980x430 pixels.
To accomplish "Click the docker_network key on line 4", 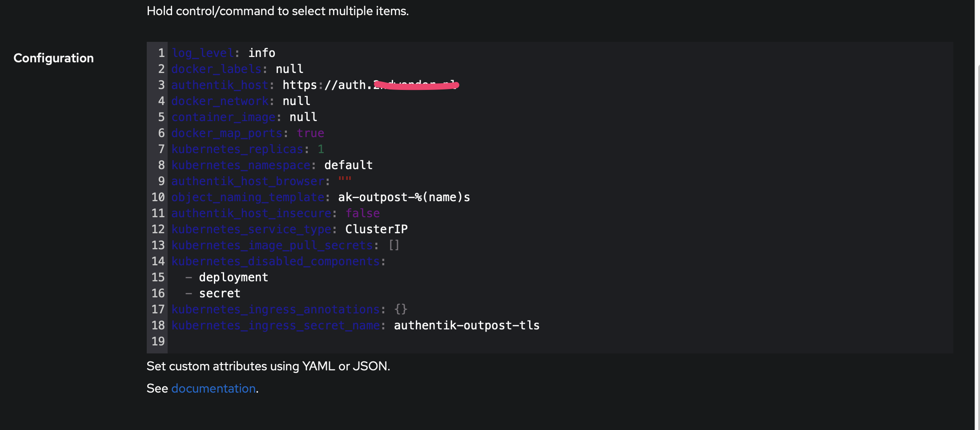I will 220,101.
